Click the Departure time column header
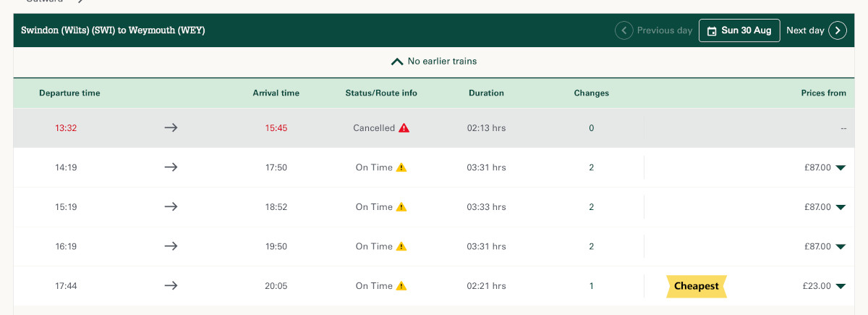 [x=69, y=93]
